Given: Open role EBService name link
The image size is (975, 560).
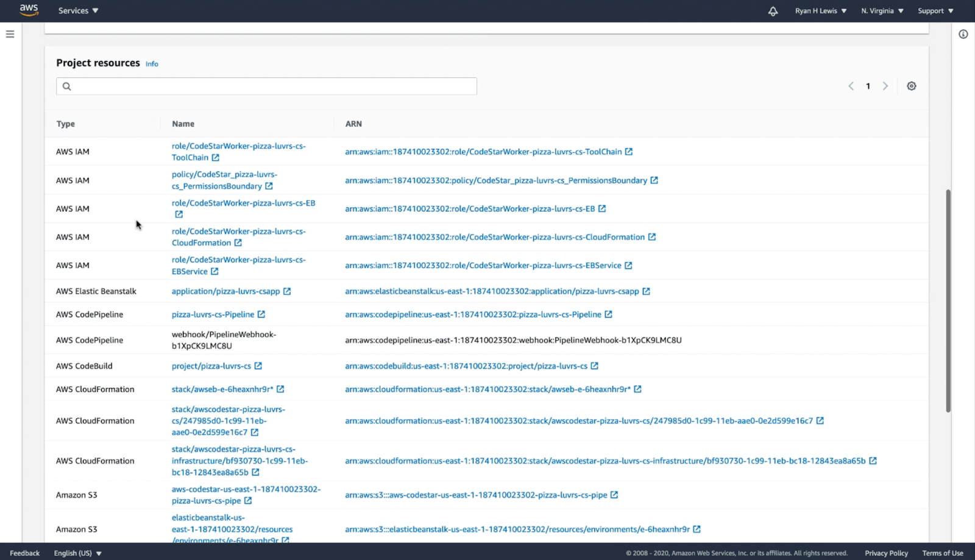Looking at the screenshot, I should (238, 266).
